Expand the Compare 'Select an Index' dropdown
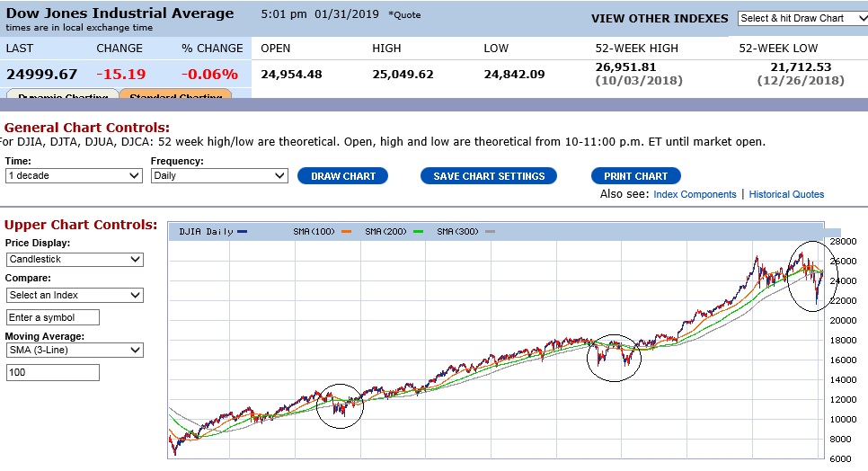The height and width of the screenshot is (471, 868). click(x=74, y=295)
